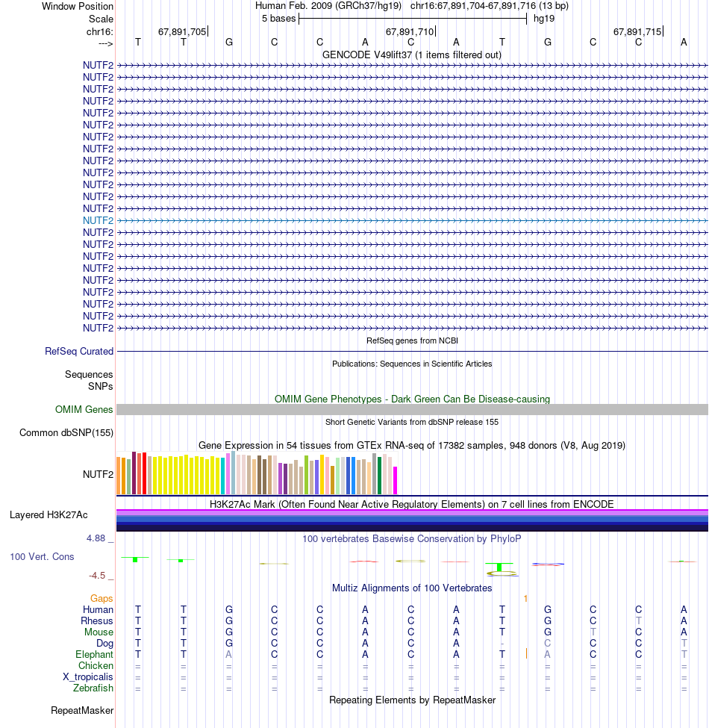Click the SNPs track label
Screen dimensions: 709x728
(x=100, y=386)
